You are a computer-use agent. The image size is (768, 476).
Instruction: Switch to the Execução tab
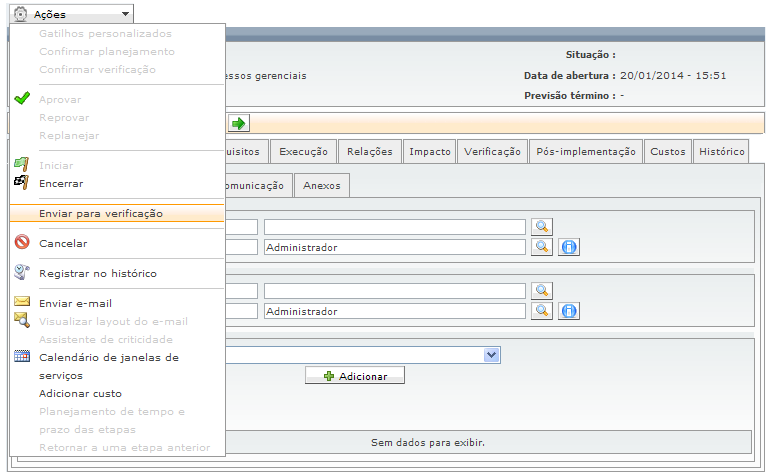coord(303,152)
